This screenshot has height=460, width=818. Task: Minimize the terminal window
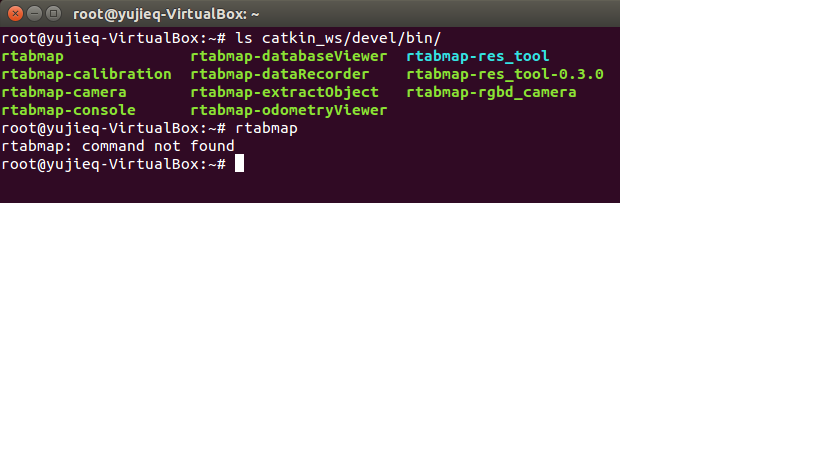(34, 14)
